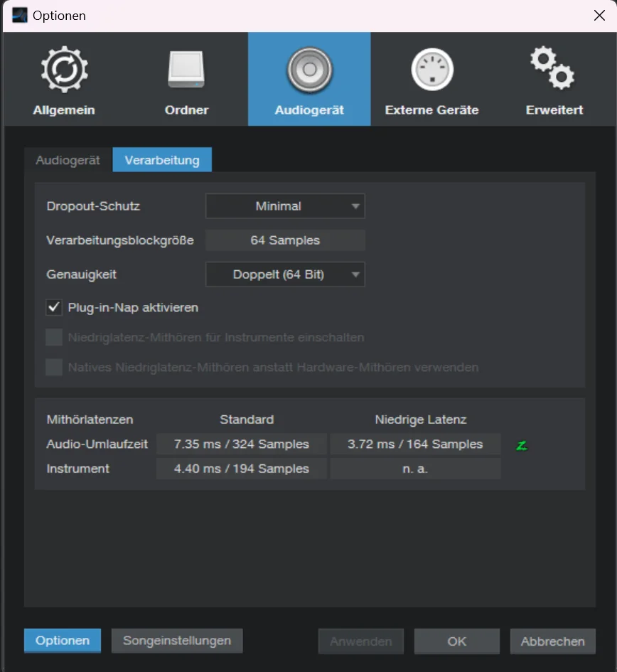The height and width of the screenshot is (672, 617).
Task: Switch to the Audiogerät sub-tab
Action: [x=68, y=160]
